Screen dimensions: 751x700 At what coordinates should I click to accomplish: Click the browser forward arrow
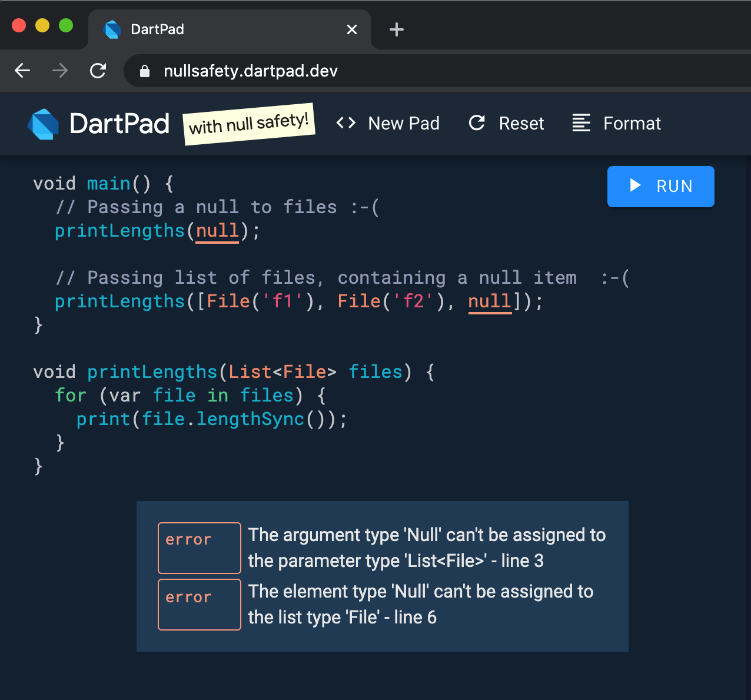click(59, 71)
